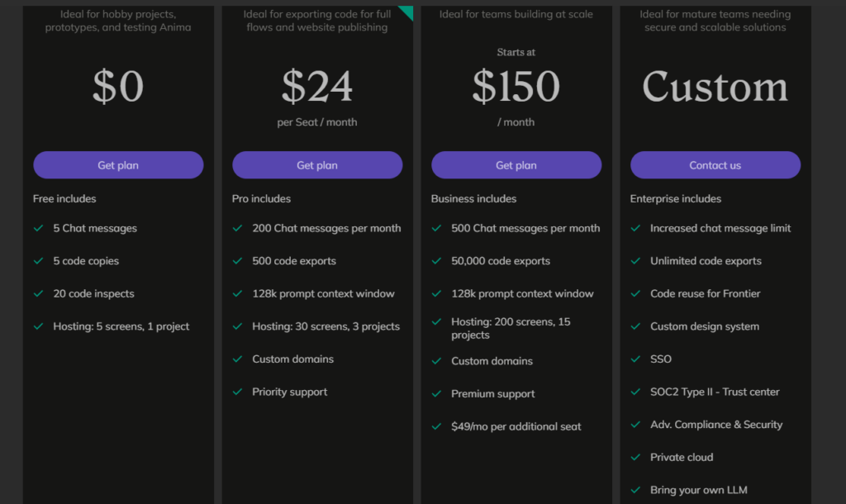Click checkmark beside 20 code inspects
This screenshot has height=504, width=846.
click(x=38, y=294)
